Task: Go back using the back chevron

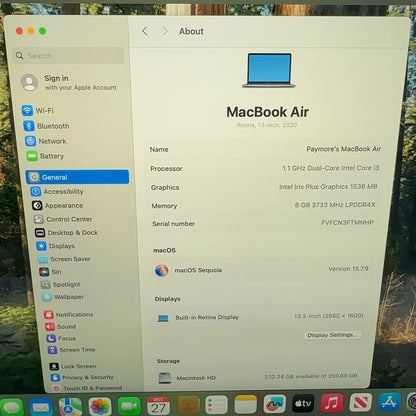Action: pos(145,31)
